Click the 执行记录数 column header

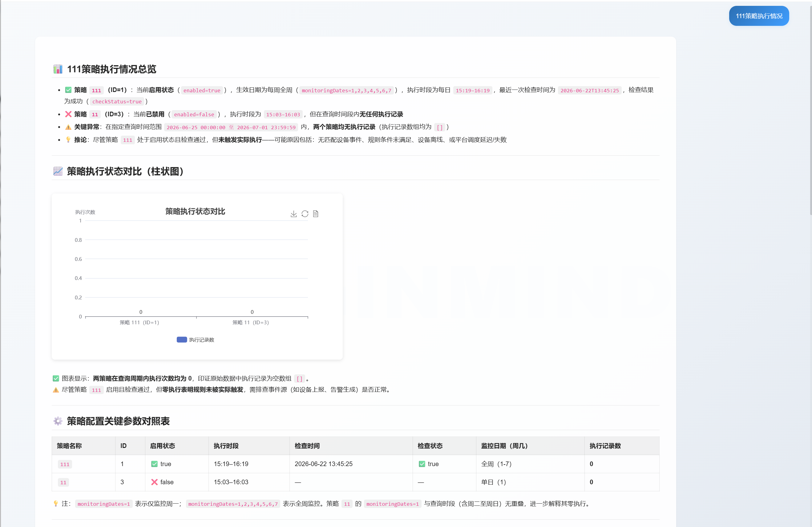(622, 446)
